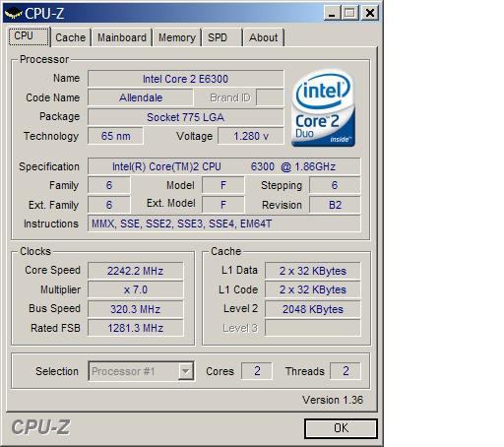
Task: Select the Allendale code name value
Action: [141, 97]
